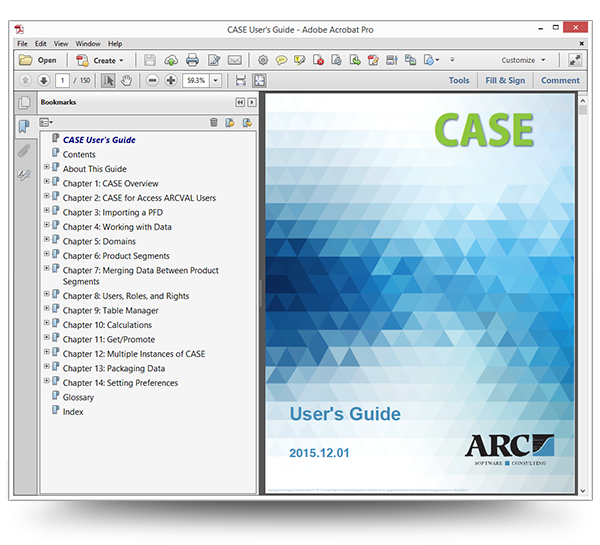Jump to the Index bookmark

click(x=73, y=412)
